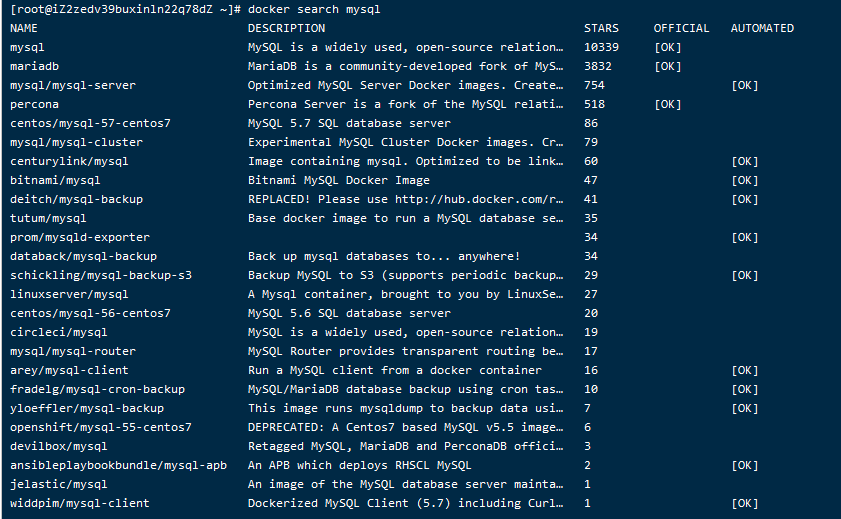Click the mysql image name

tap(27, 47)
